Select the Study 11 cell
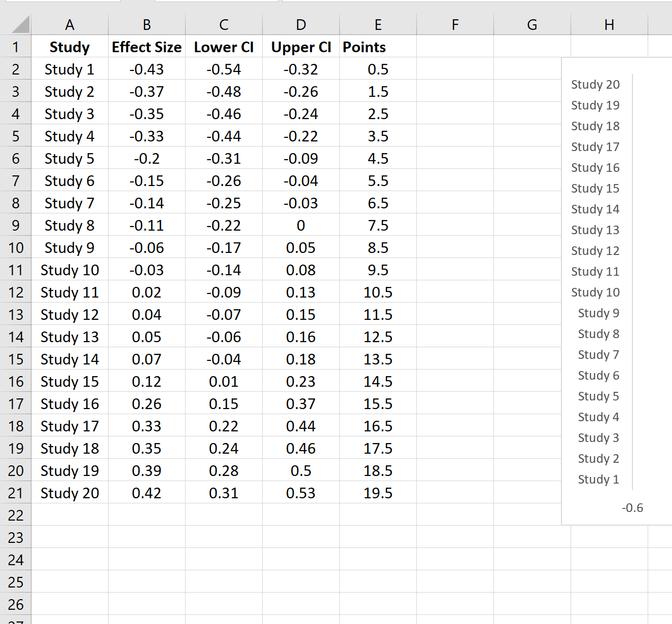 pyautogui.click(x=70, y=292)
